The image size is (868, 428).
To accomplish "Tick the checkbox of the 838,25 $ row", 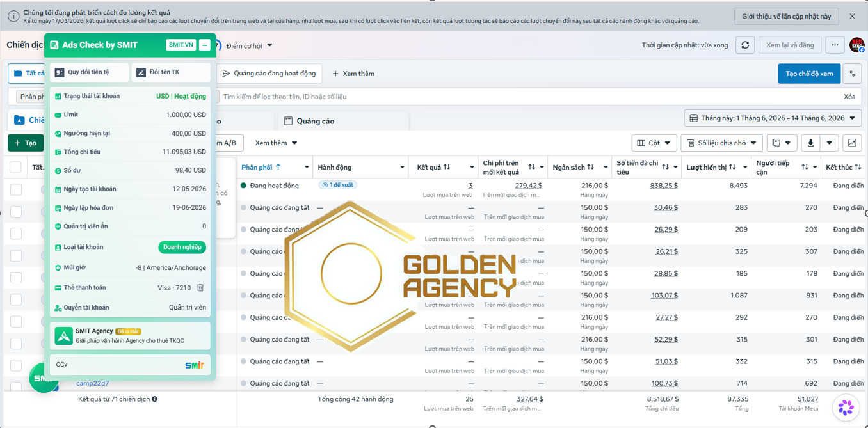I will click(x=16, y=189).
